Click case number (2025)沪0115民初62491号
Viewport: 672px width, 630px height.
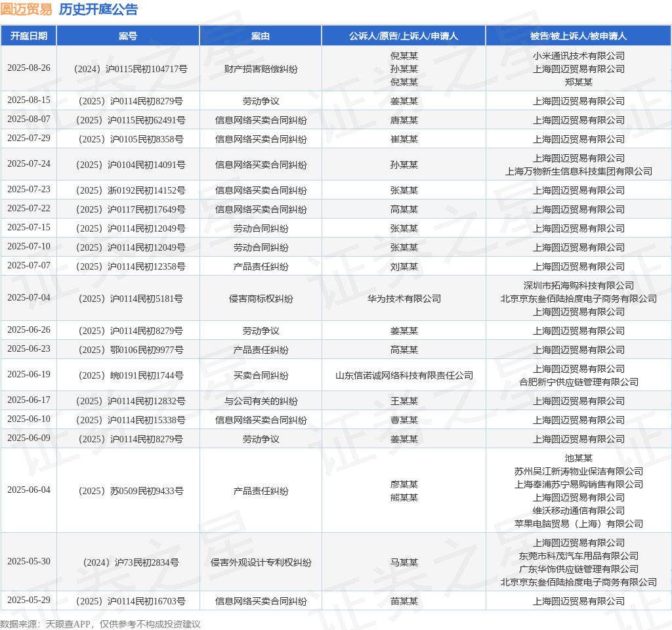(x=131, y=120)
